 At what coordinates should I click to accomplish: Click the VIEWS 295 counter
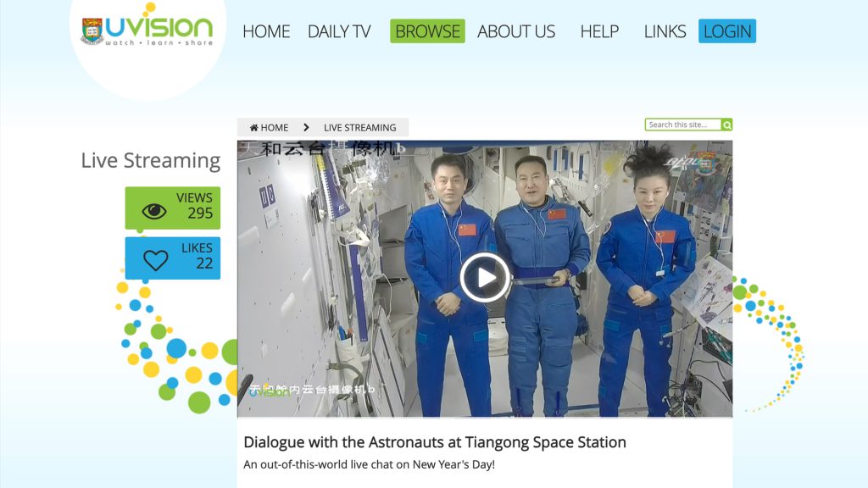click(x=173, y=208)
